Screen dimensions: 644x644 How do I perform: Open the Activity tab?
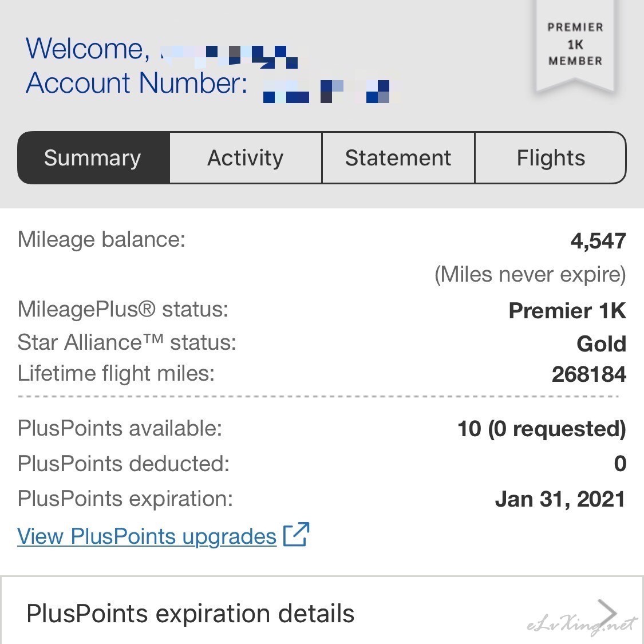pos(246,158)
